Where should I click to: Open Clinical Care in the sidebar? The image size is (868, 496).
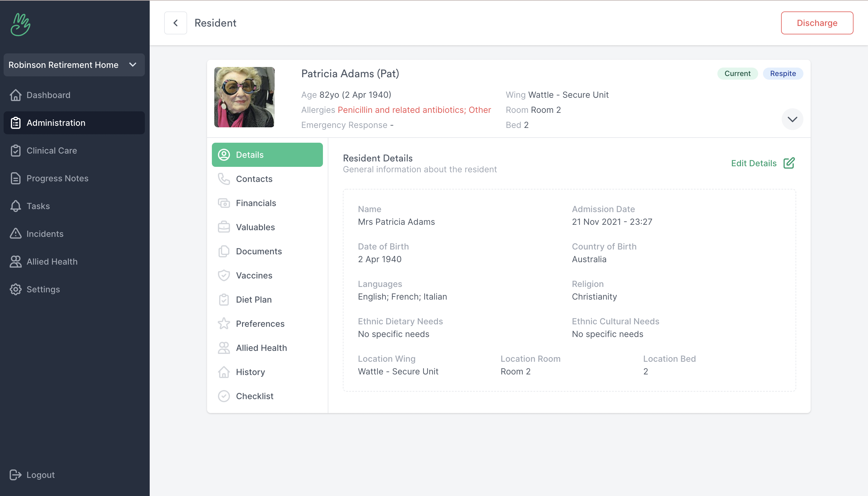(52, 151)
